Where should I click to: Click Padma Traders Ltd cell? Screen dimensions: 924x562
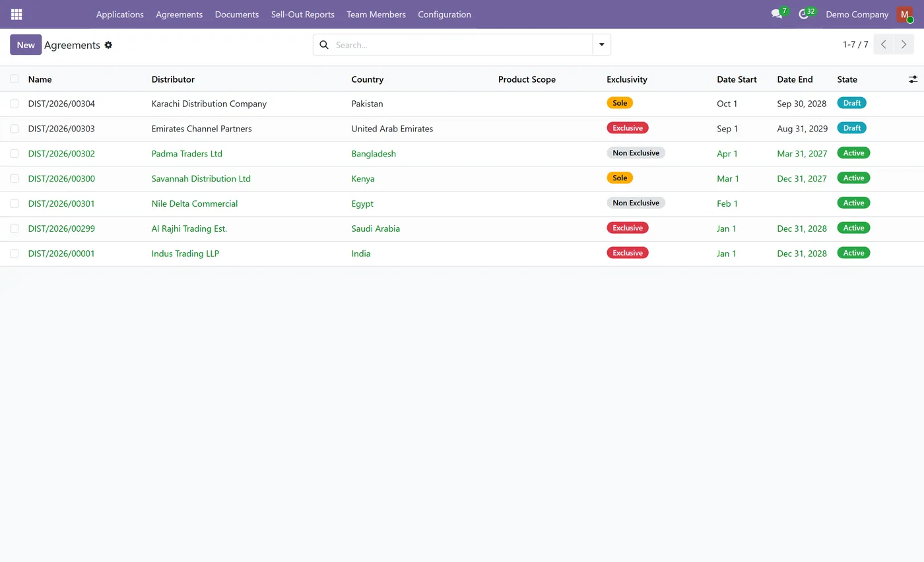tap(187, 154)
